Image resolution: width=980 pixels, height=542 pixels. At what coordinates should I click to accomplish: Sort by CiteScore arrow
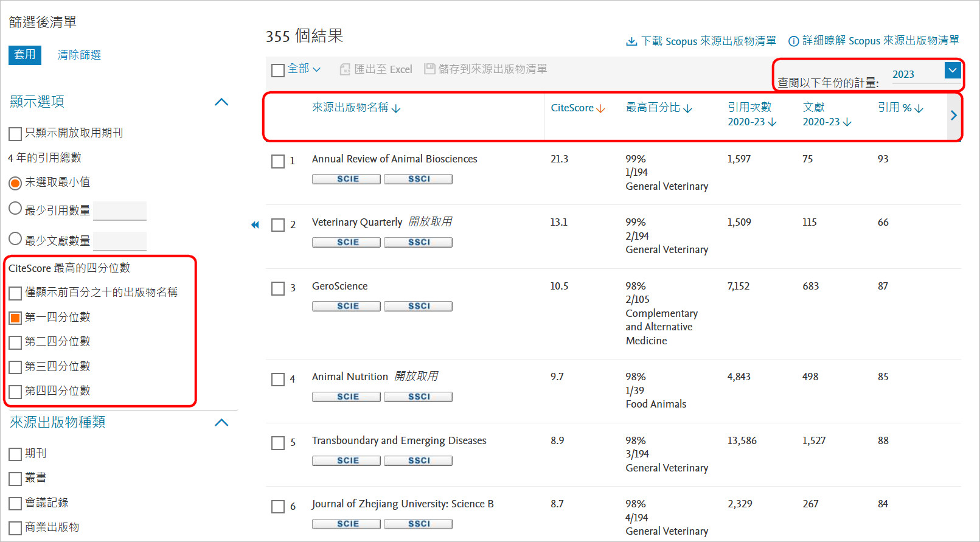coord(600,109)
